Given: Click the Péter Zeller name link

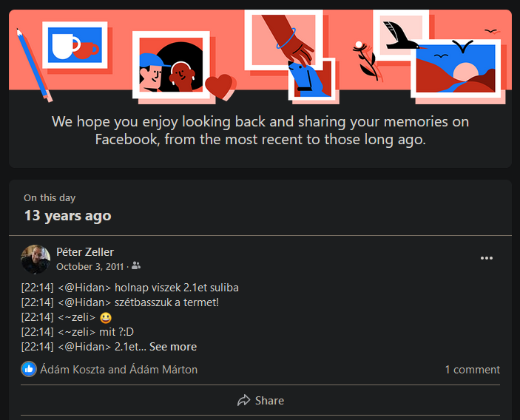Looking at the screenshot, I should [85, 252].
